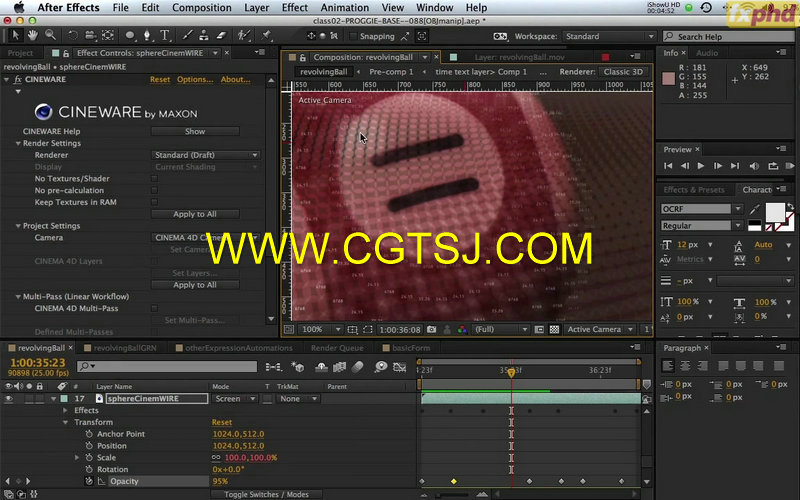Image resolution: width=800 pixels, height=500 pixels.
Task: Click the Apply to All button under Render Settings
Action: coord(195,214)
